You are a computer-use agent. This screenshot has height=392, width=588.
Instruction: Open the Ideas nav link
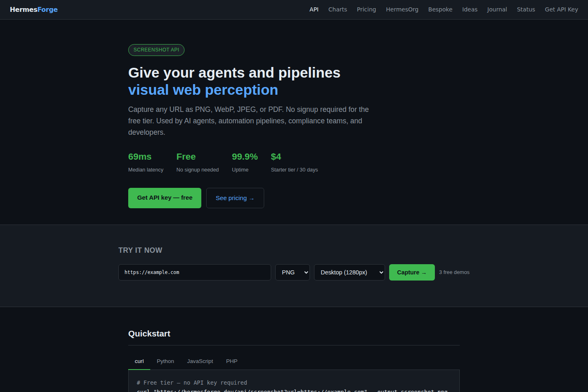tap(470, 9)
